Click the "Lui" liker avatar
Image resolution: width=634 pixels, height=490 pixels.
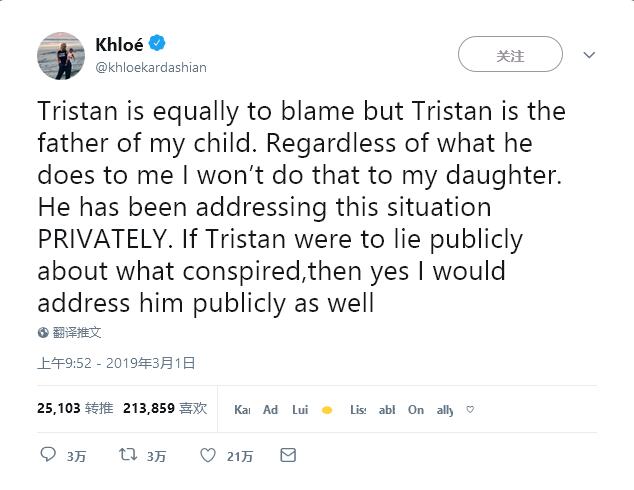click(300, 410)
